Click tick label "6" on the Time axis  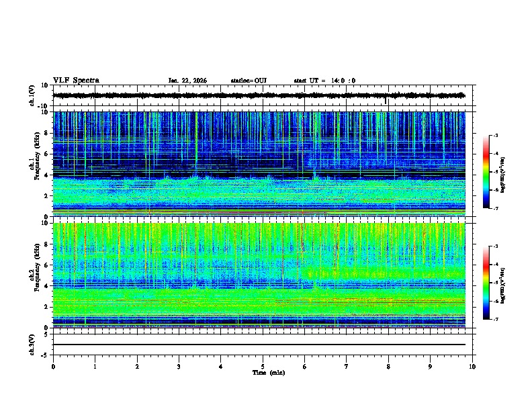305,367
